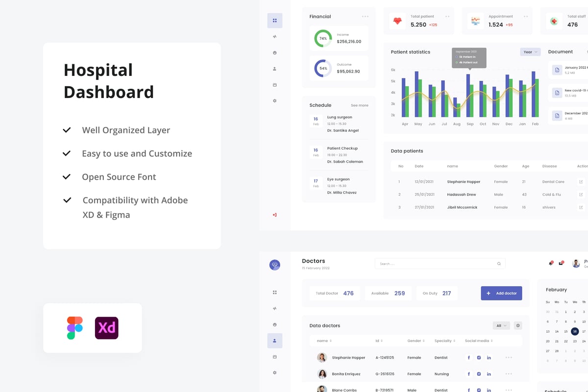
Task: Open the messages icon beside the bell
Action: point(561,264)
